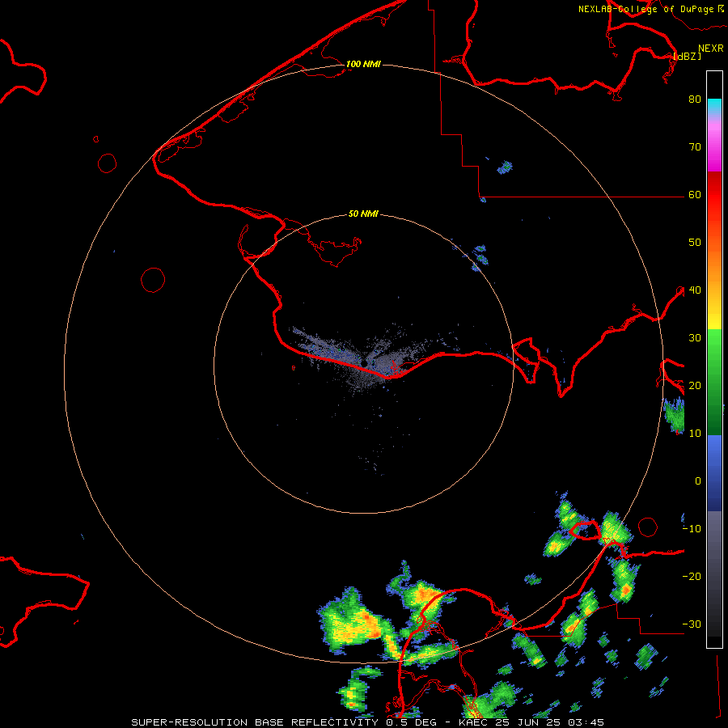This screenshot has height=728, width=728.
Task: Click the caption SUPER-RESOLUTION BASE REFLECTIVITY at the bottom
Action: click(254, 722)
